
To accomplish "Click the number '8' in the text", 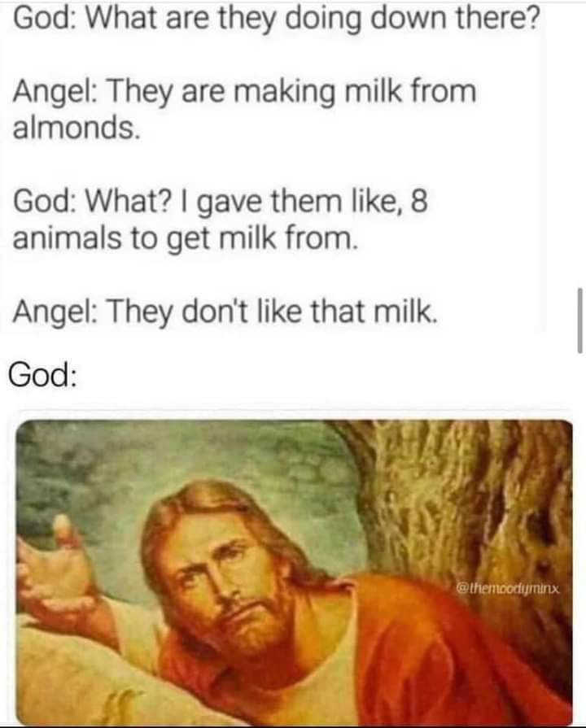I will coord(419,203).
